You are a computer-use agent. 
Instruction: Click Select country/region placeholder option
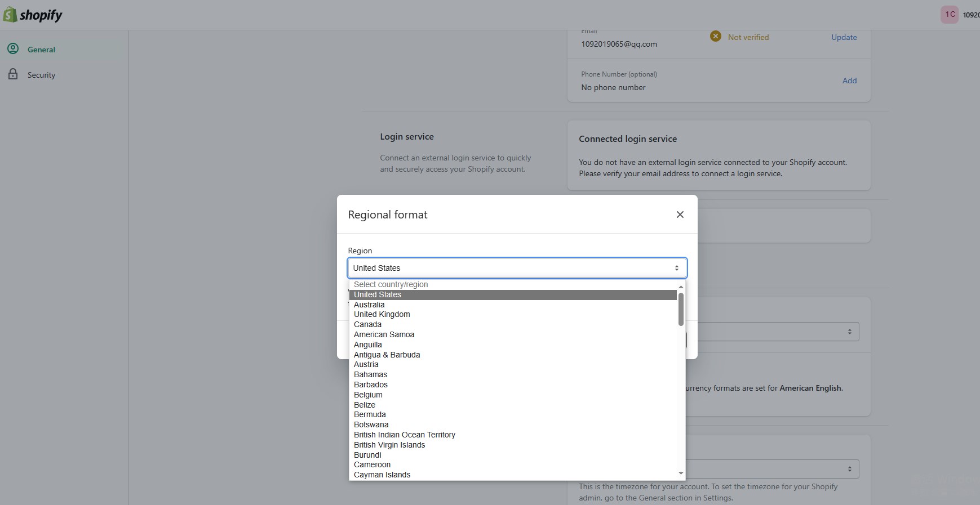point(513,284)
